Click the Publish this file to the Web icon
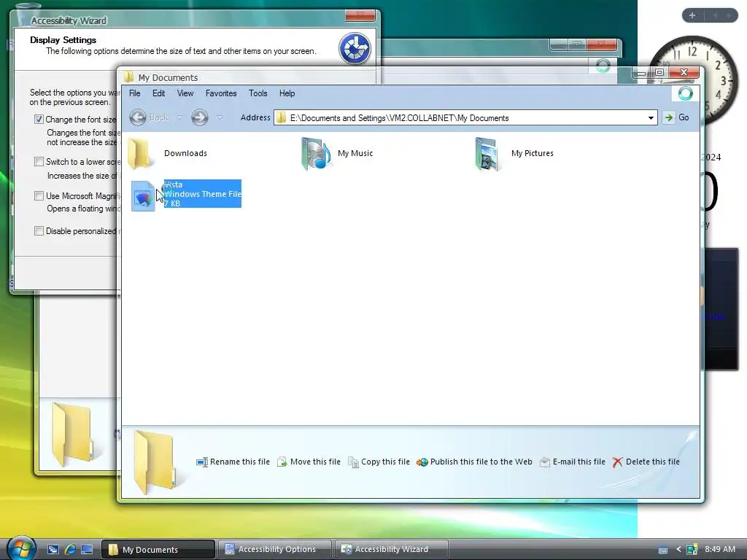The image size is (747, 560). pyautogui.click(x=422, y=462)
